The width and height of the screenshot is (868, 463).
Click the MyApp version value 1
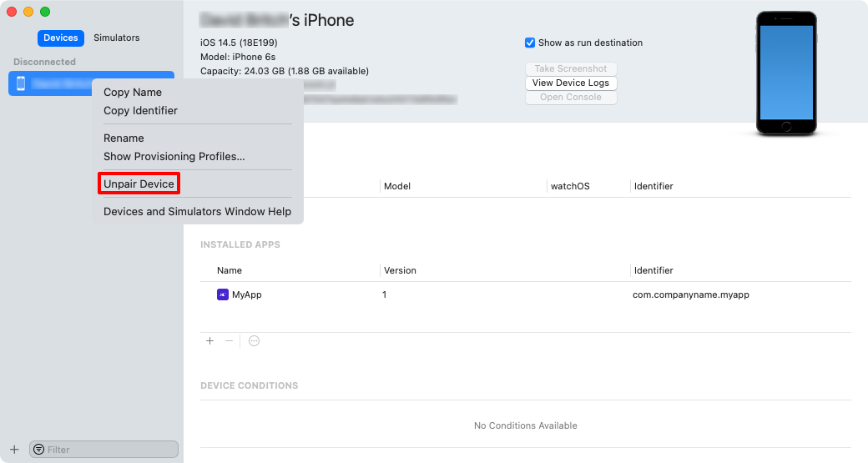pos(384,294)
